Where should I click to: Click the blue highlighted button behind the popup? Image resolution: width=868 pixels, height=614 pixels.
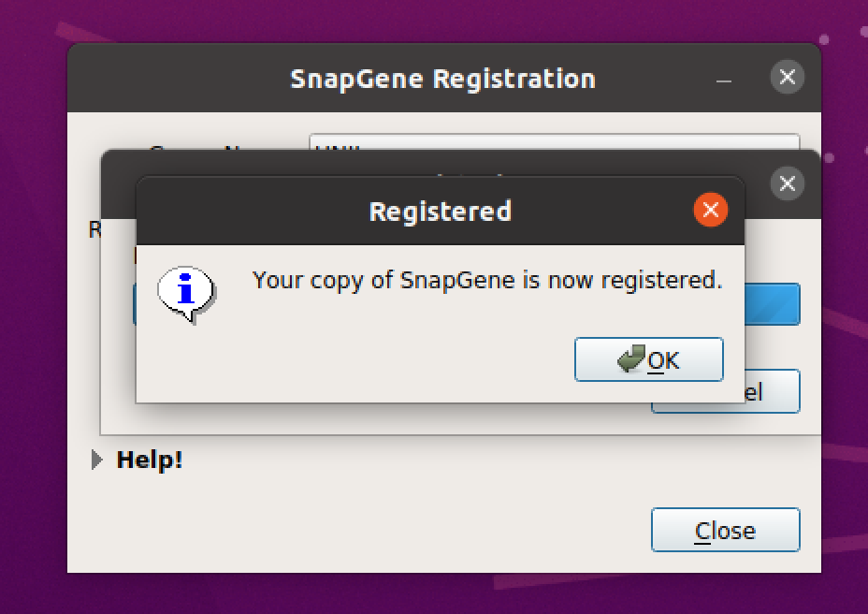pyautogui.click(x=772, y=304)
